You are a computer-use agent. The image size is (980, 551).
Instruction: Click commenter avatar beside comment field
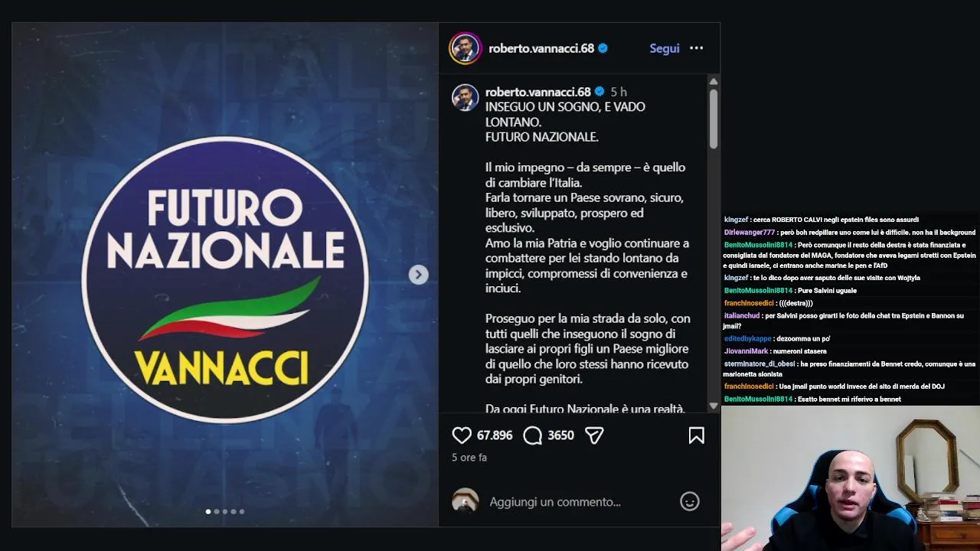pos(465,501)
